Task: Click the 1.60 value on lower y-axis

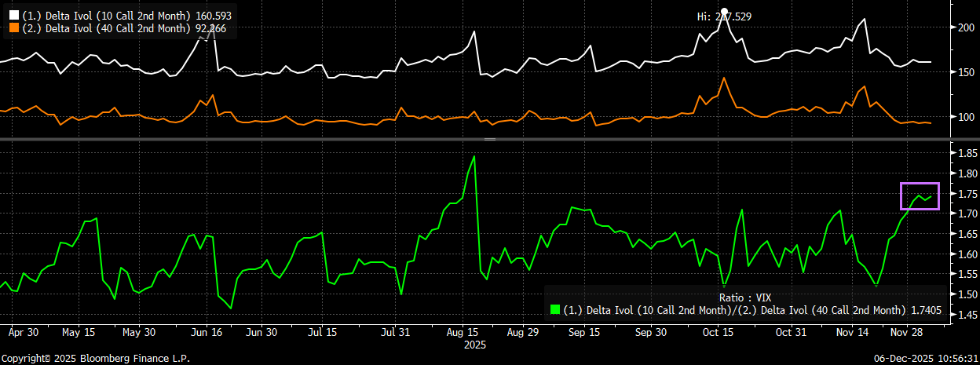Action: tap(966, 254)
